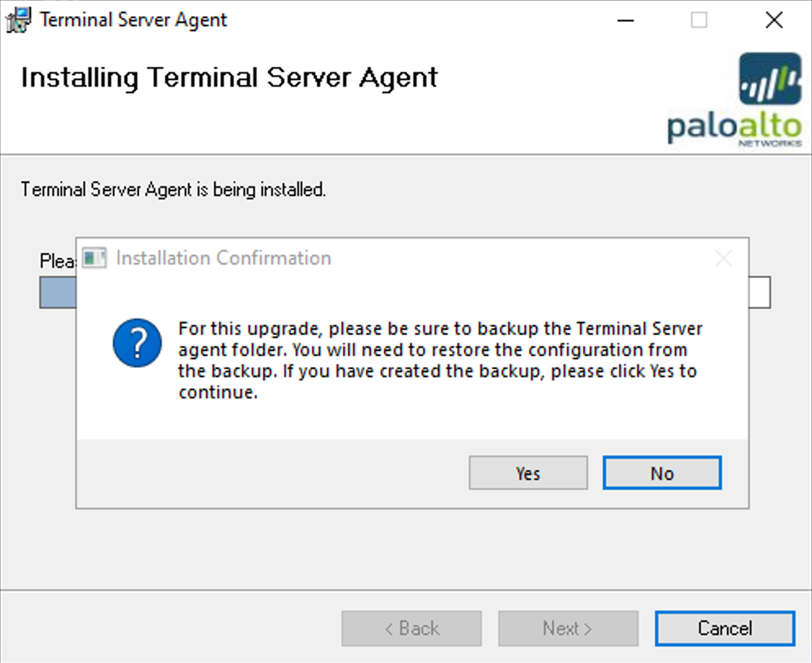Confirm backup by clicking Yes
Screen dimensions: 812x663
528,473
